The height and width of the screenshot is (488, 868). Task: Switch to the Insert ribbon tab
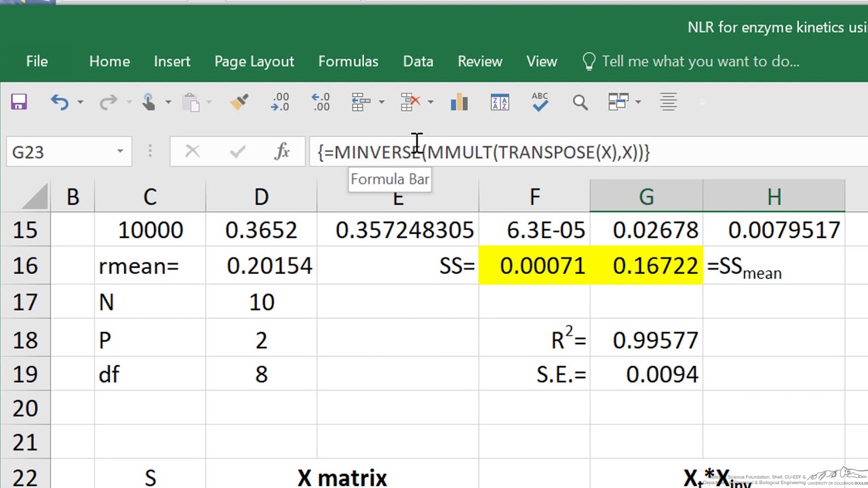(x=172, y=62)
